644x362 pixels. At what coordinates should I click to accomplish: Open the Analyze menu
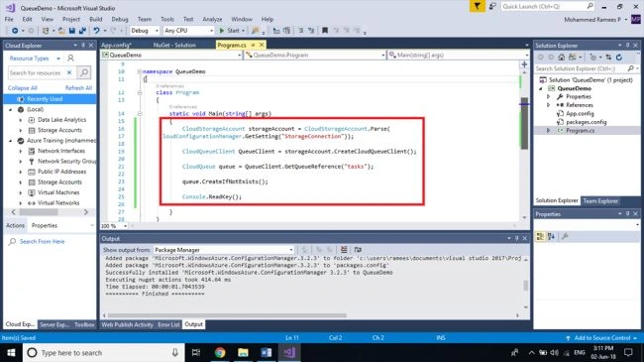[x=212, y=19]
